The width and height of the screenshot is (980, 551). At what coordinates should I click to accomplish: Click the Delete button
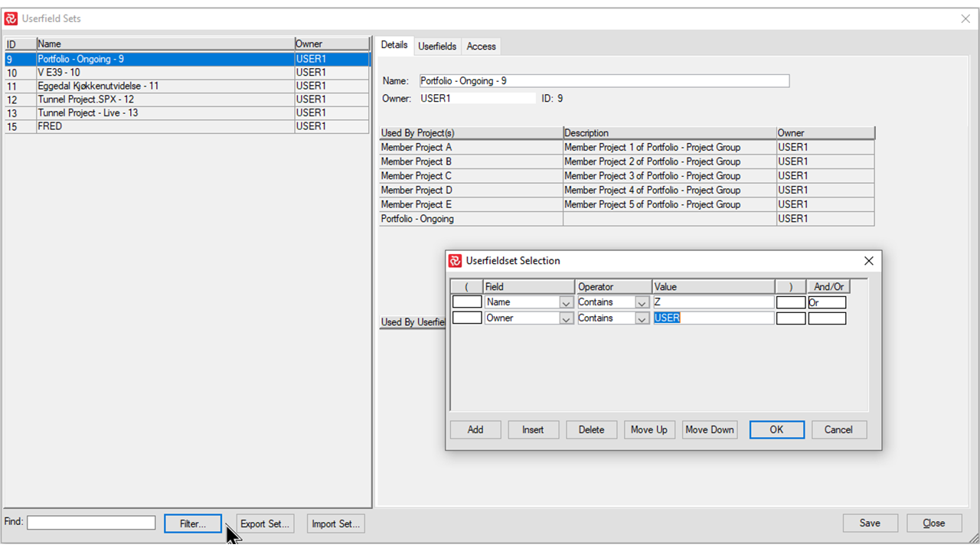pyautogui.click(x=591, y=430)
